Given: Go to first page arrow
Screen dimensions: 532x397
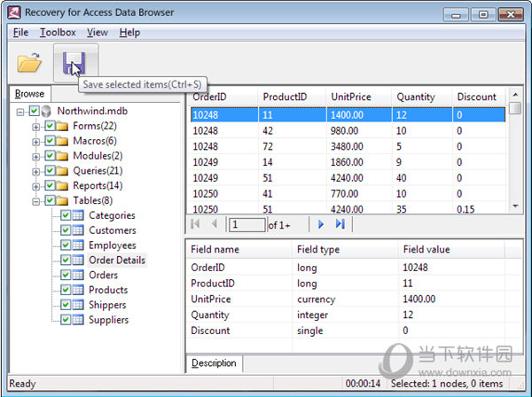Looking at the screenshot, I should coord(195,224).
